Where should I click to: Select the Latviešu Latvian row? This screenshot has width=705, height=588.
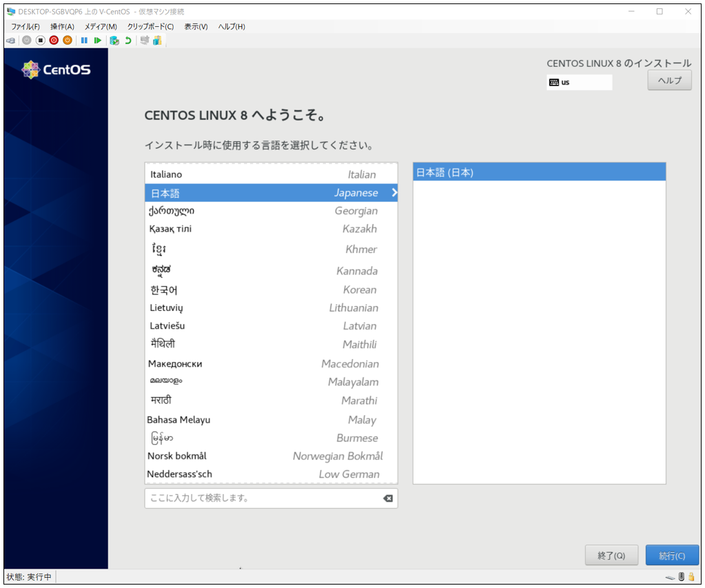pos(271,326)
